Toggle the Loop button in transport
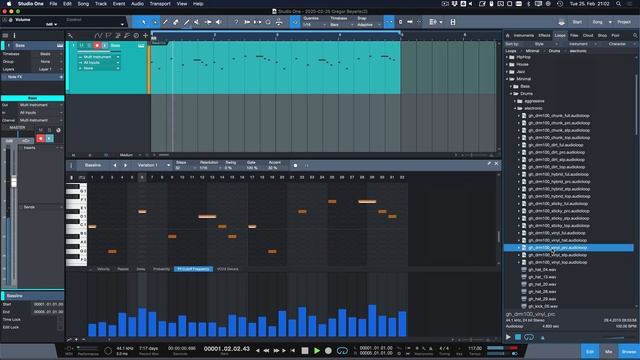Image resolution: width=640 pixels, height=360 pixels. tap(342, 351)
